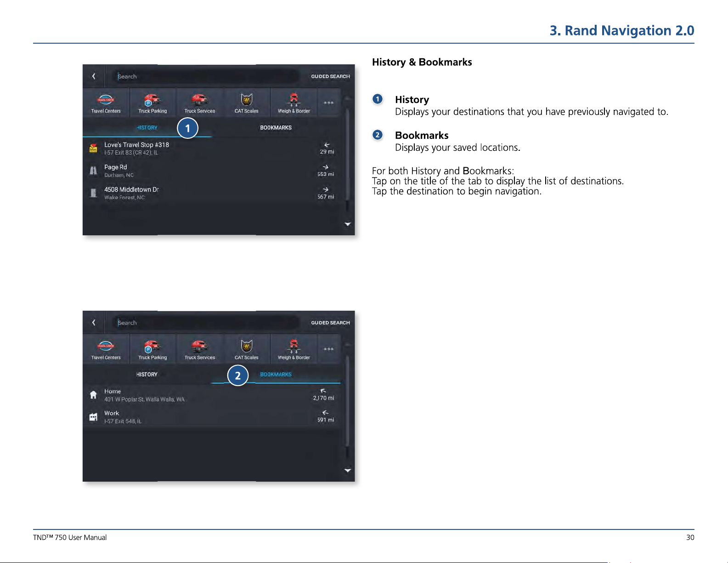
Task: Open Truck Services icon in top screenshot
Action: (200, 103)
